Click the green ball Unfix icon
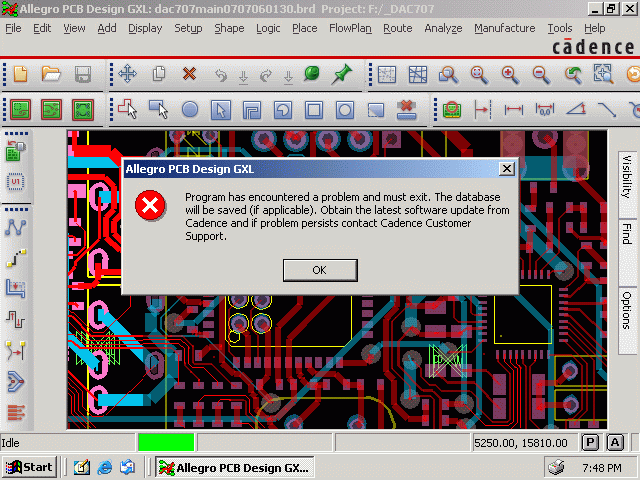 pyautogui.click(x=312, y=74)
